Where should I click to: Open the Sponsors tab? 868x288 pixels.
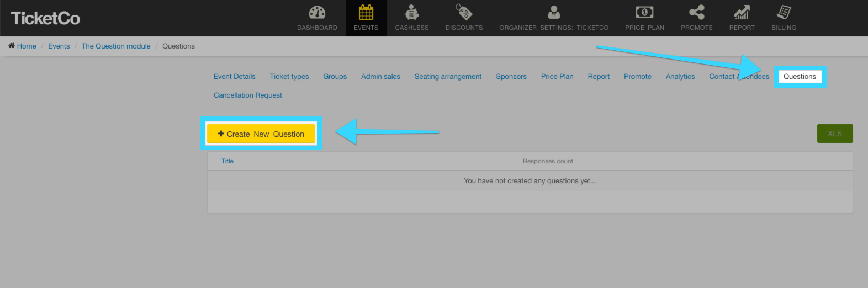point(511,77)
